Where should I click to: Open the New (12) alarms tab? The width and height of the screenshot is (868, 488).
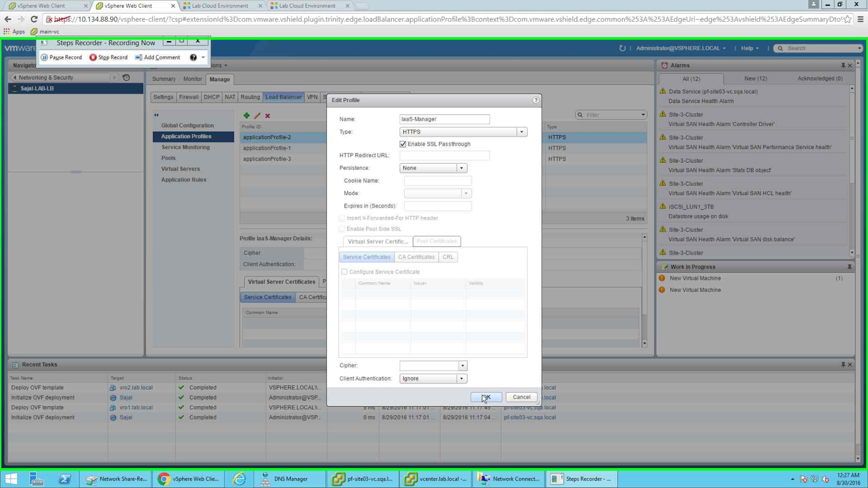point(755,79)
